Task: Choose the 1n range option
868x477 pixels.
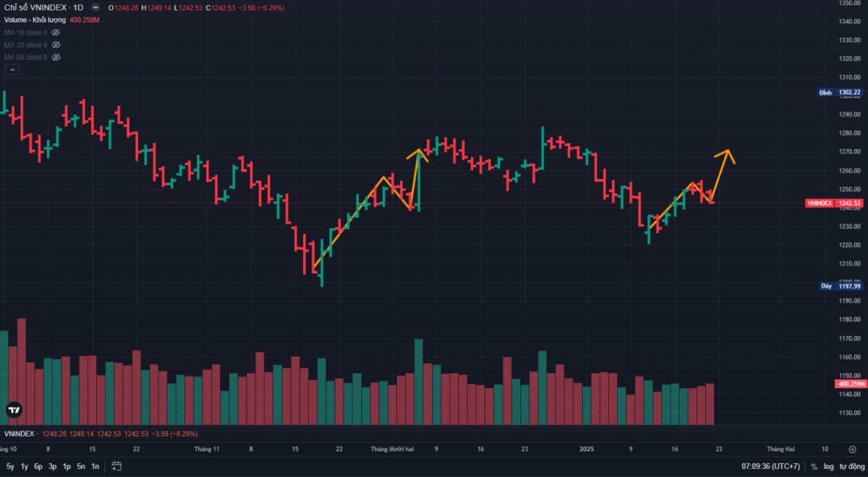Action: (x=95, y=467)
